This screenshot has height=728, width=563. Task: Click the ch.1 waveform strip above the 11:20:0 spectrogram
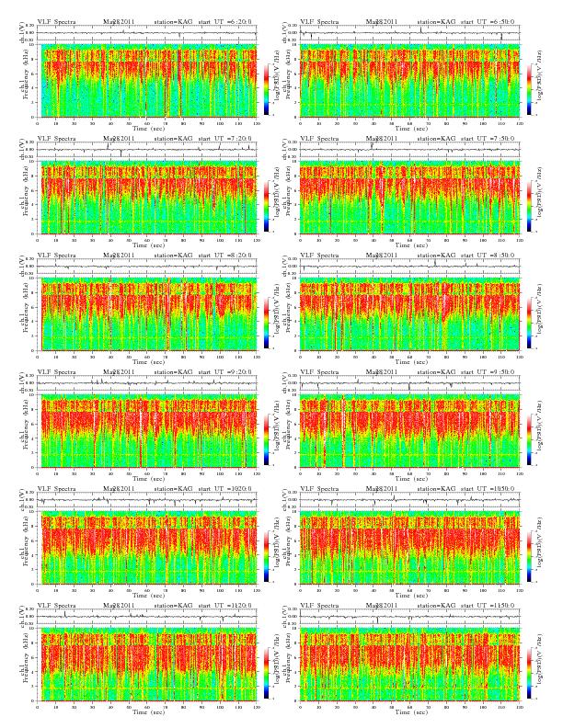tap(147, 617)
